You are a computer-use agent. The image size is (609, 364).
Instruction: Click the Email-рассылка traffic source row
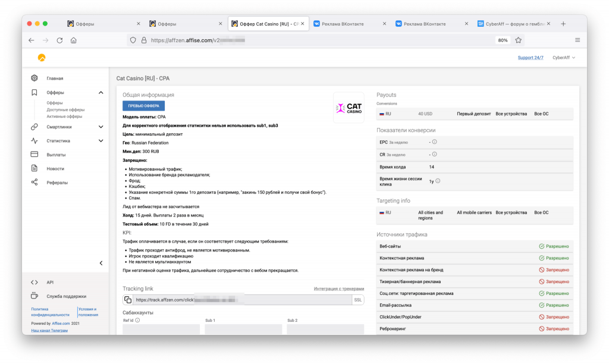pos(475,305)
